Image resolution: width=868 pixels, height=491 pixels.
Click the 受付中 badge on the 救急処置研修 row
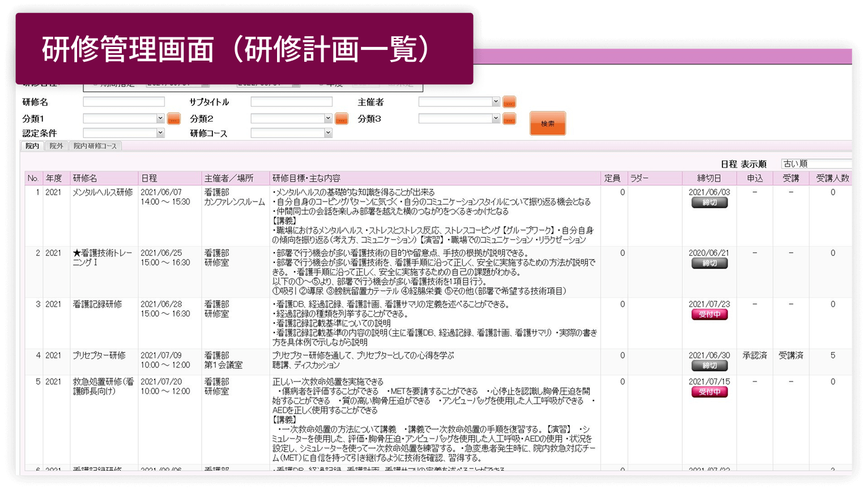point(709,391)
